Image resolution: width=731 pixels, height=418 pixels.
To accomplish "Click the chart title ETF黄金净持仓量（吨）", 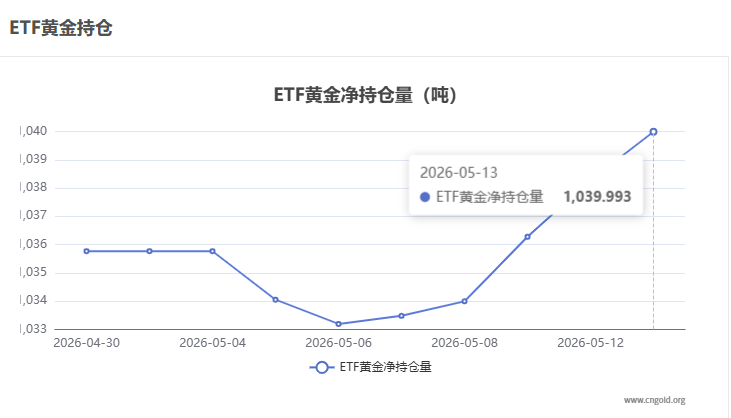I will [x=365, y=95].
